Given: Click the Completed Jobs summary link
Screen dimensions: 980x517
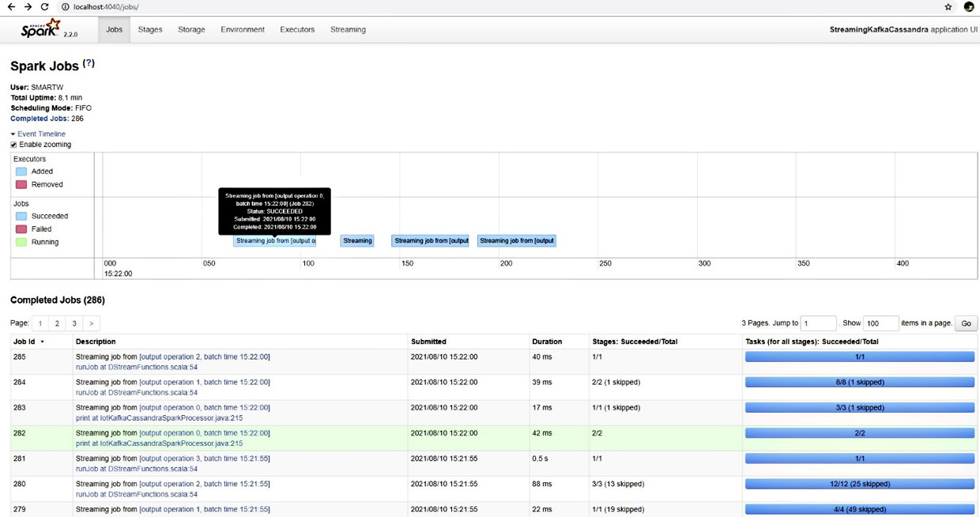Looking at the screenshot, I should tap(39, 119).
